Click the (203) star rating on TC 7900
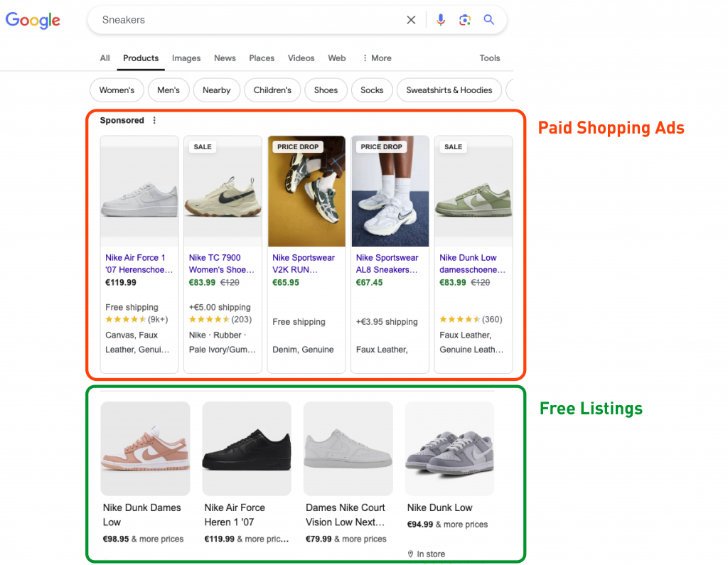 220,319
